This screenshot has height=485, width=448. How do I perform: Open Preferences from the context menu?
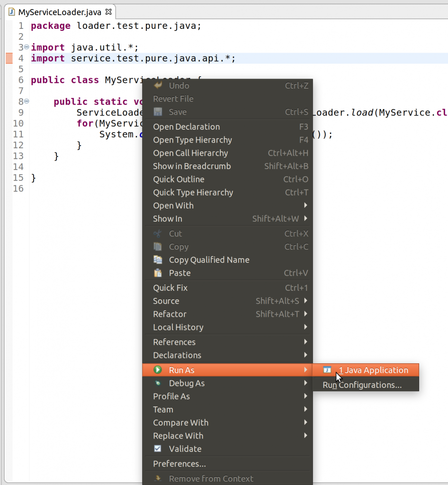point(179,464)
